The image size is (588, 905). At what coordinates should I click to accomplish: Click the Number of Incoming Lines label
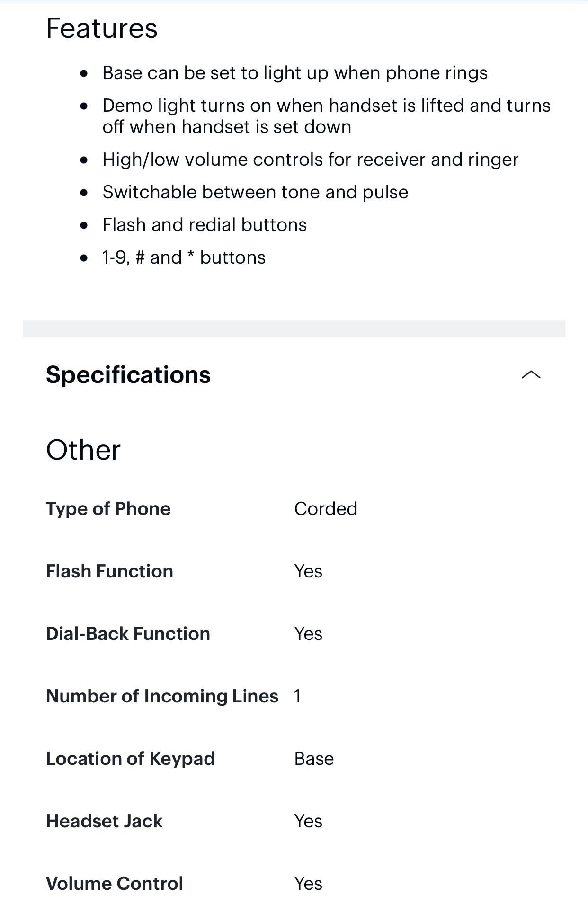162,696
